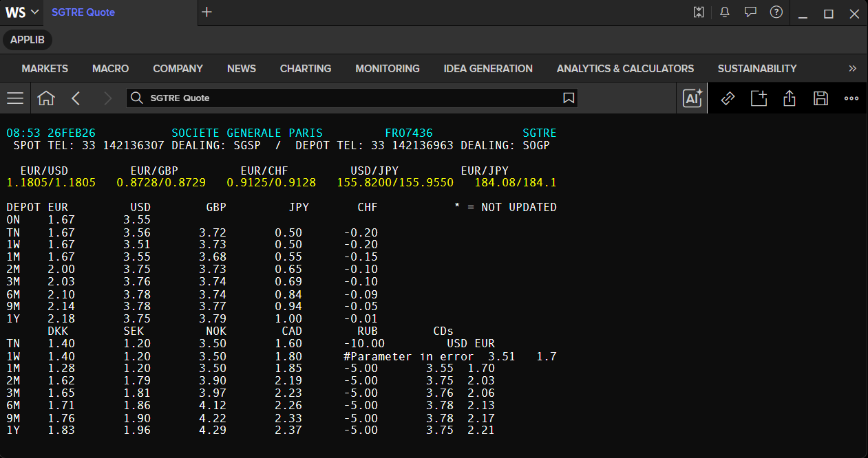Screen dimensions: 868x458
Task: Click USD/JPY quote 155.8200/155.9550
Action: pos(395,183)
